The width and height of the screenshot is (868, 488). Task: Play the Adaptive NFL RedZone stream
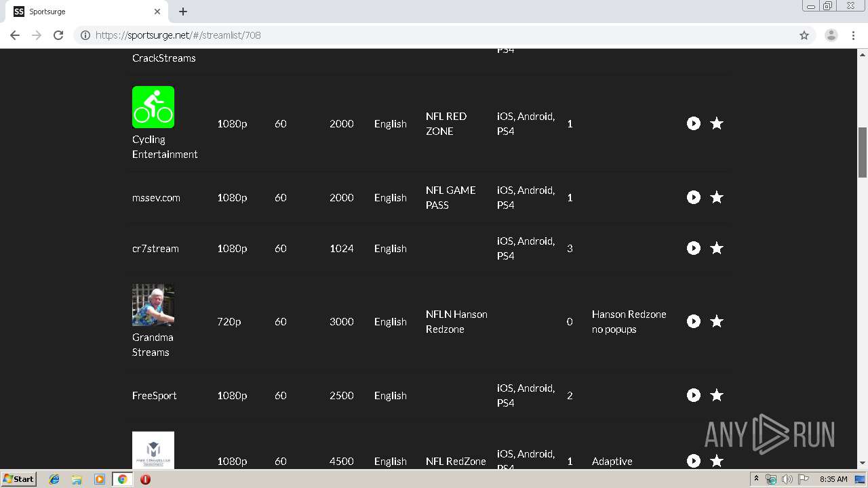693,461
